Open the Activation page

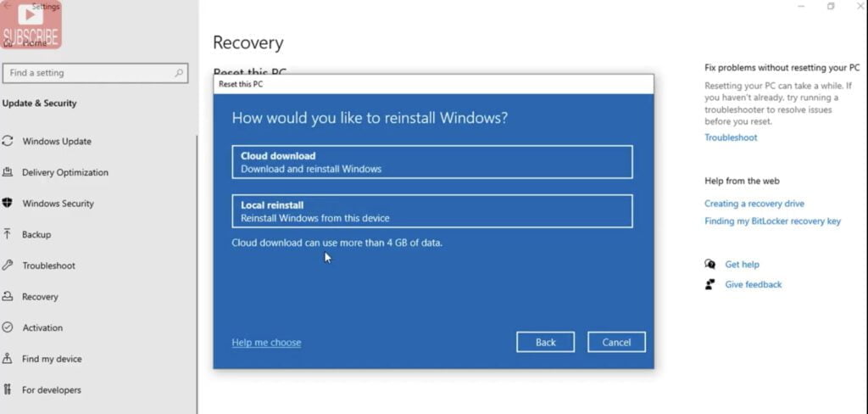click(42, 327)
